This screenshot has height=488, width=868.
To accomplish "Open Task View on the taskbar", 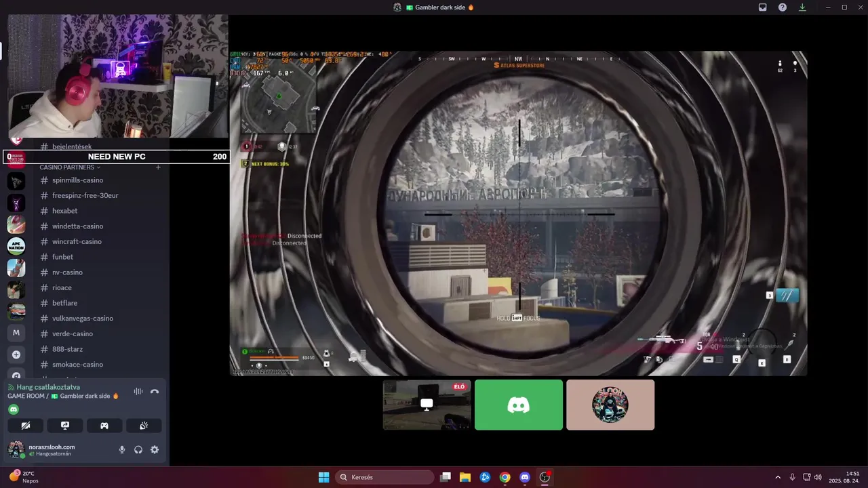I will [446, 477].
